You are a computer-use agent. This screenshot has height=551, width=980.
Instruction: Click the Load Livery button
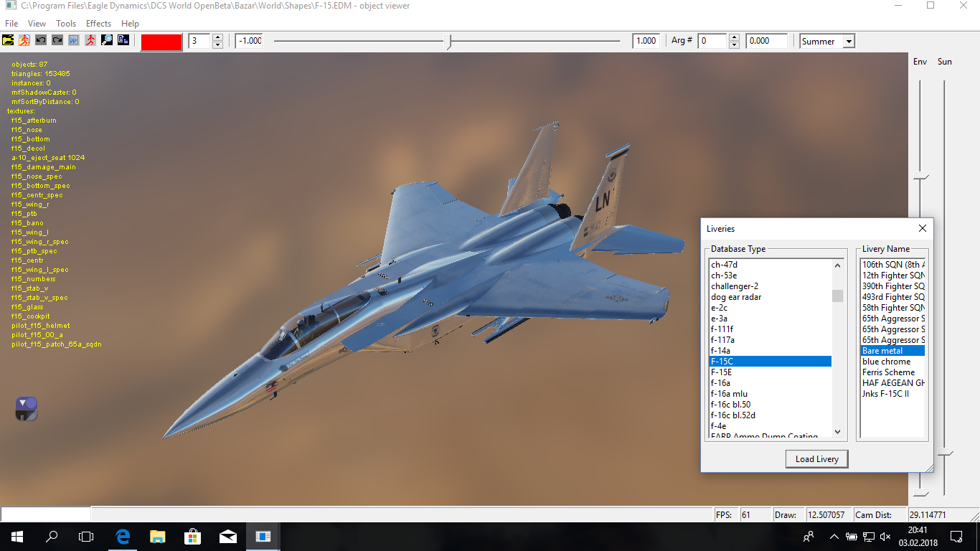point(817,459)
